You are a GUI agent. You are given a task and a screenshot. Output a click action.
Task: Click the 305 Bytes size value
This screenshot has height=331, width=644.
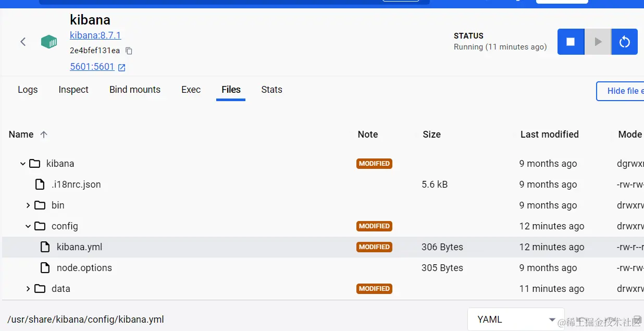click(x=442, y=268)
